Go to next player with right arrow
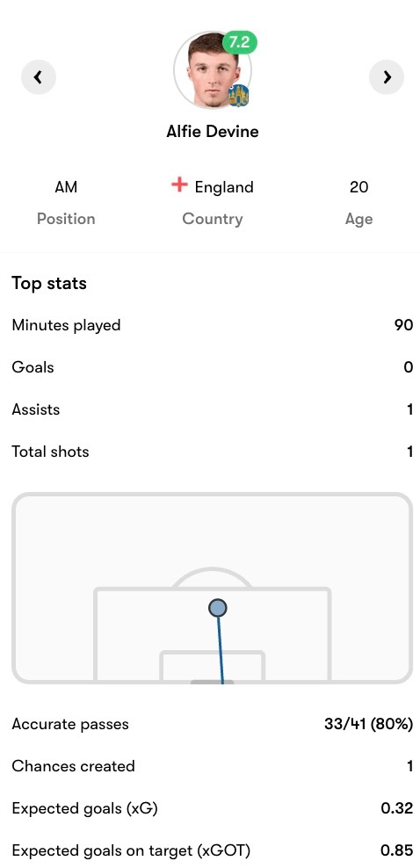This screenshot has width=420, height=868. (x=387, y=77)
